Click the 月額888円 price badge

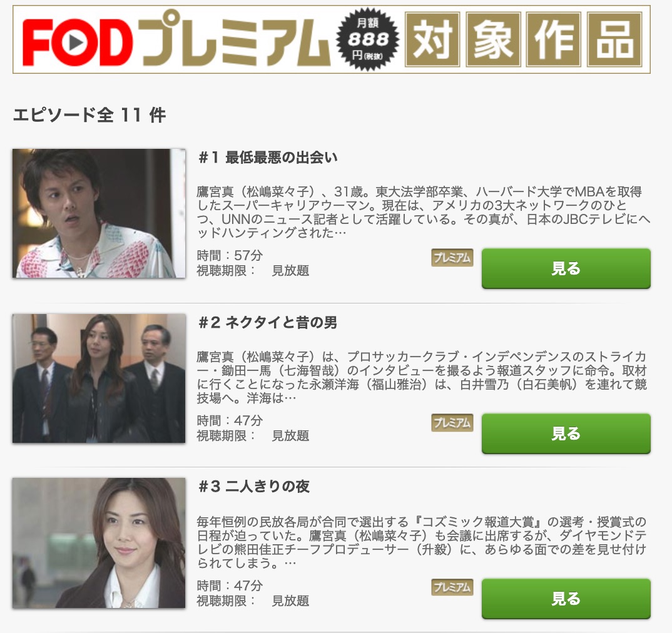click(x=368, y=39)
